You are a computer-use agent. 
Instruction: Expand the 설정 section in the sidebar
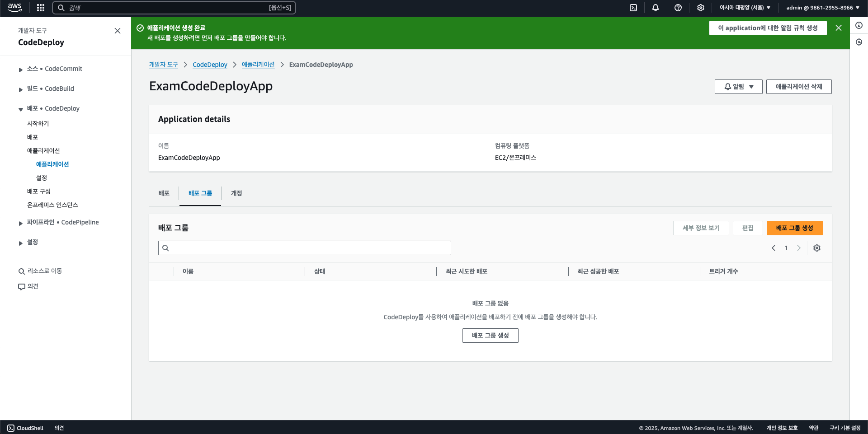[21, 243]
